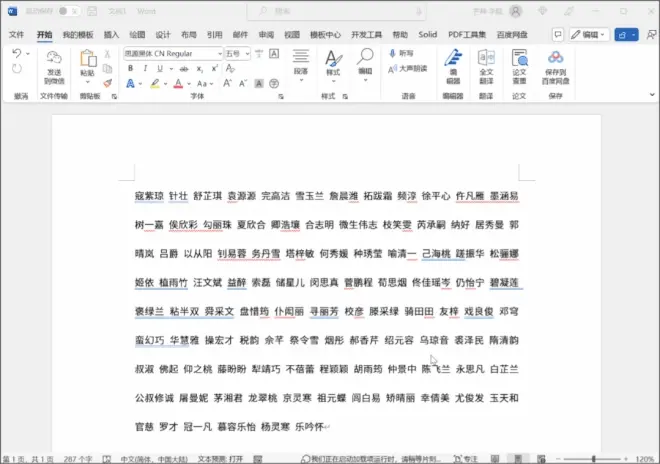Toggle 专注 focus mode in status bar

click(466, 459)
